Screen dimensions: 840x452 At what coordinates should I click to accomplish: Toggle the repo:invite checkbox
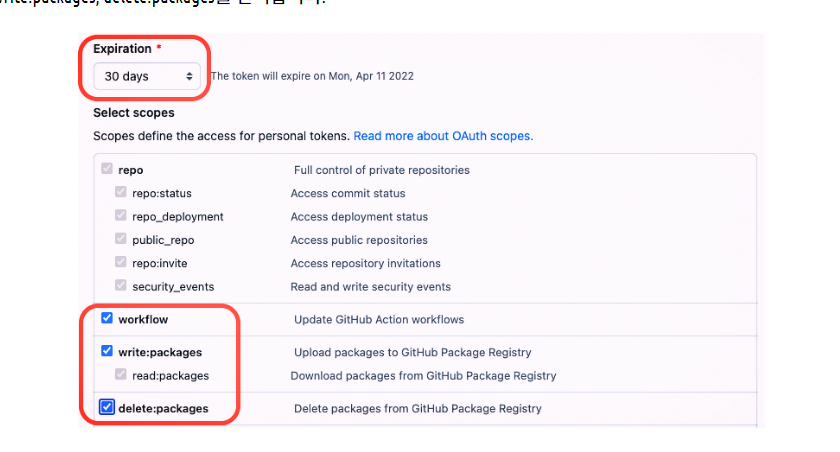point(121,263)
